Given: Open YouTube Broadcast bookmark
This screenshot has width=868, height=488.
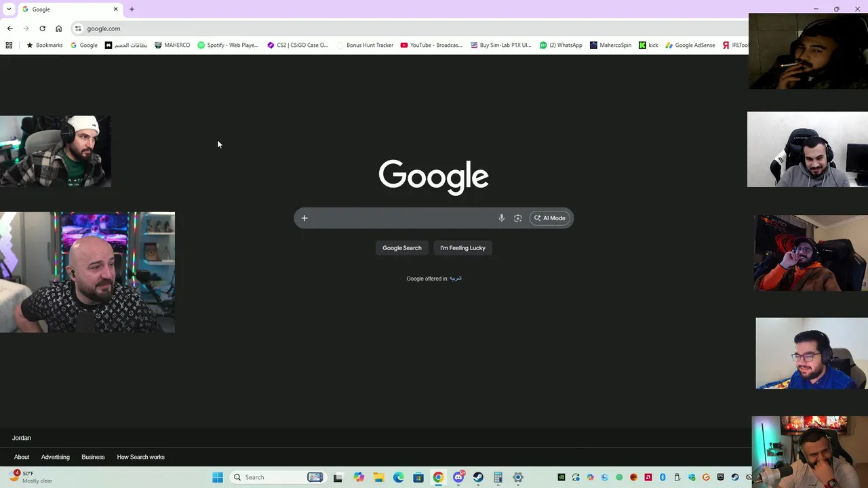Looking at the screenshot, I should tap(431, 45).
